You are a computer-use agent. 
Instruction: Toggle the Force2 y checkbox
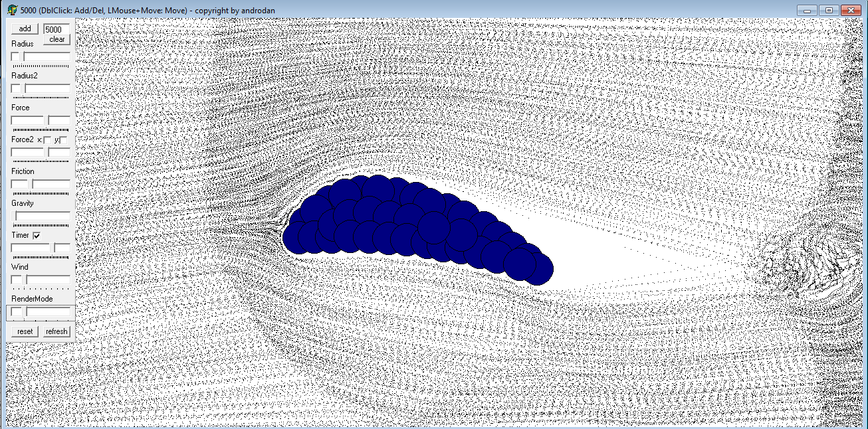(x=64, y=140)
